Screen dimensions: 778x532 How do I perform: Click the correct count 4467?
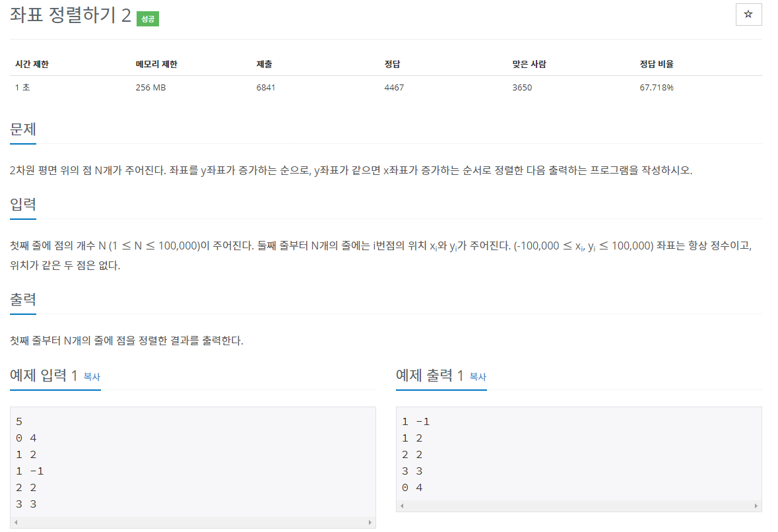(x=394, y=87)
